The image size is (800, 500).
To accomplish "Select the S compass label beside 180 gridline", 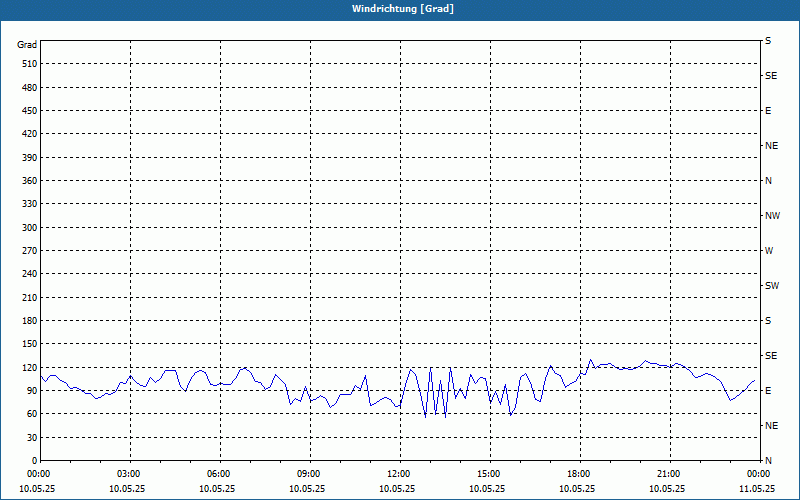I will click(x=768, y=320).
